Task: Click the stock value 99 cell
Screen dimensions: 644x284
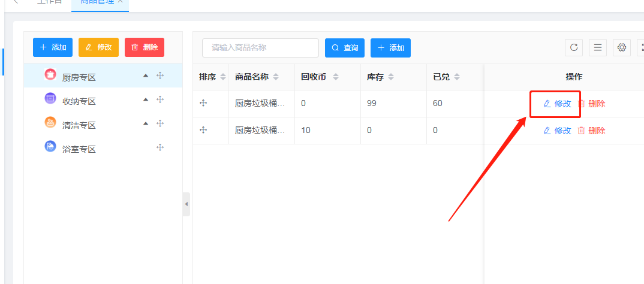Action: [x=371, y=104]
